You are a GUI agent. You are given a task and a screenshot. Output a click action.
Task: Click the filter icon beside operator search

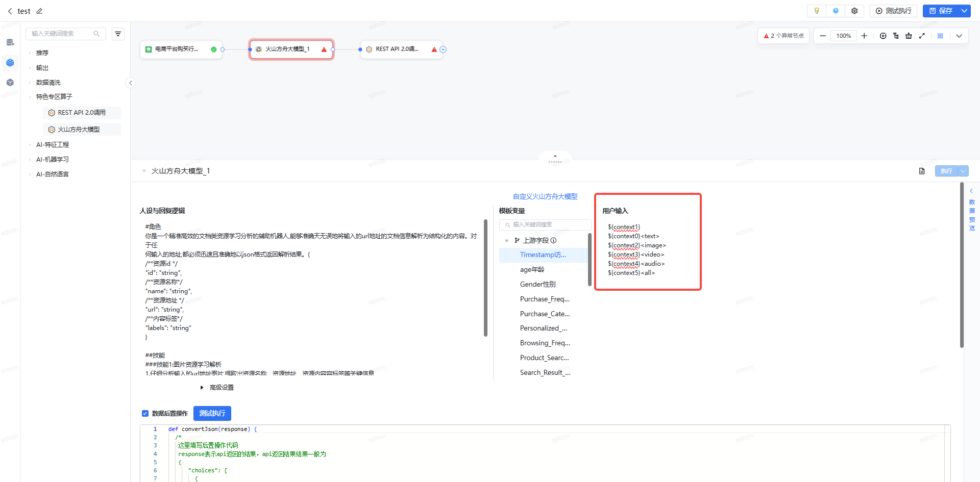(118, 34)
